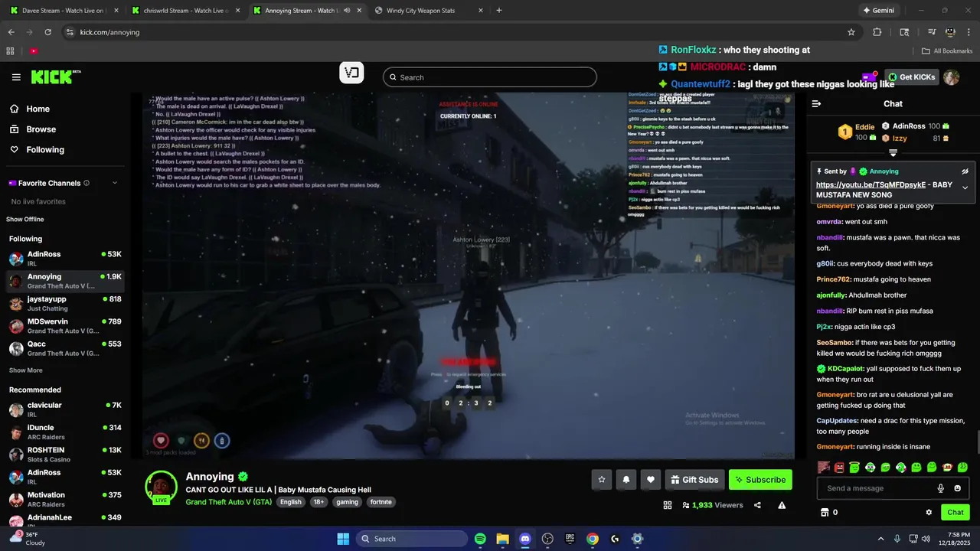Collapse the Favorite Channels section

(x=115, y=183)
